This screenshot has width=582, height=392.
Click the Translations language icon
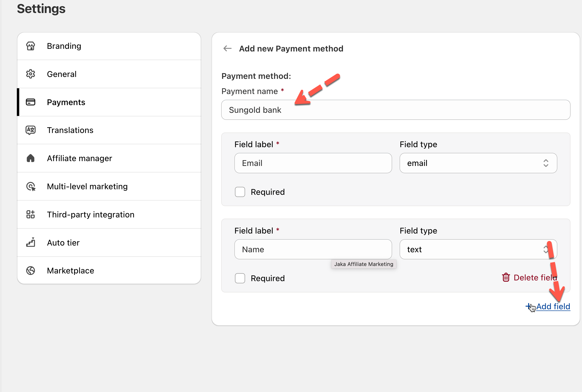[x=31, y=130]
